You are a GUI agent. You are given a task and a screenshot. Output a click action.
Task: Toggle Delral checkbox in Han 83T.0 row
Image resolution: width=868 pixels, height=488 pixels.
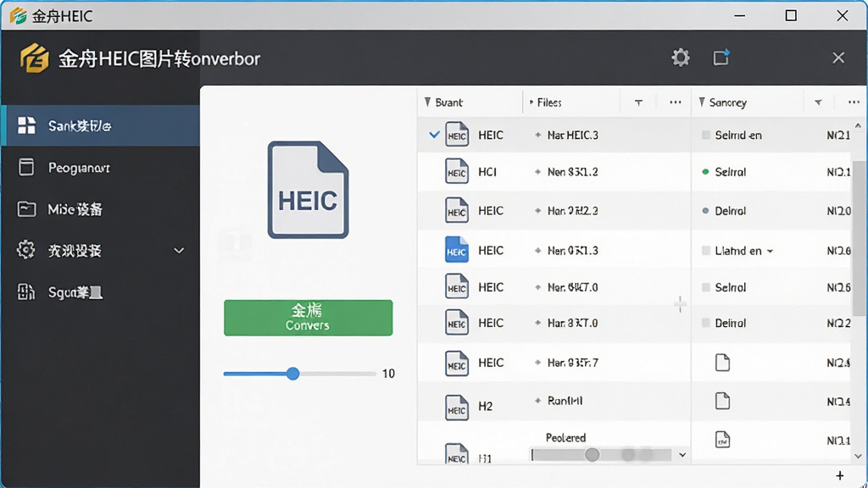click(706, 323)
